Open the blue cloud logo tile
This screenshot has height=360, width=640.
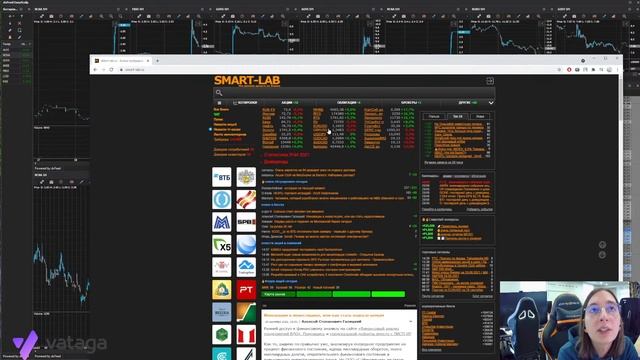point(246,267)
